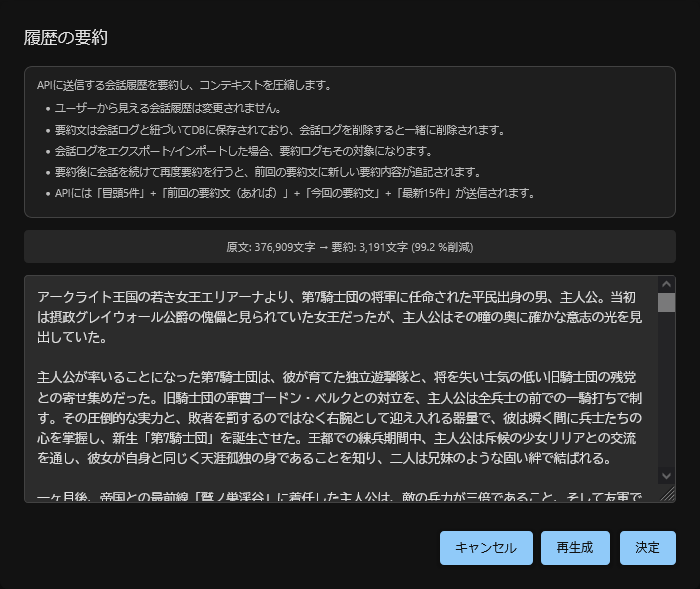Click the summary scrollbar's up arrow
This screenshot has width=700, height=589.
[x=666, y=284]
